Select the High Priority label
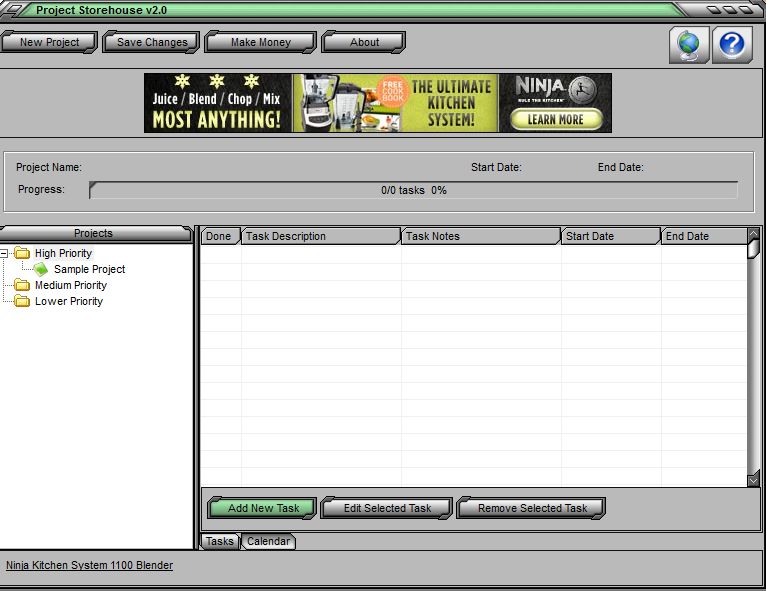The width and height of the screenshot is (766, 591). (64, 253)
